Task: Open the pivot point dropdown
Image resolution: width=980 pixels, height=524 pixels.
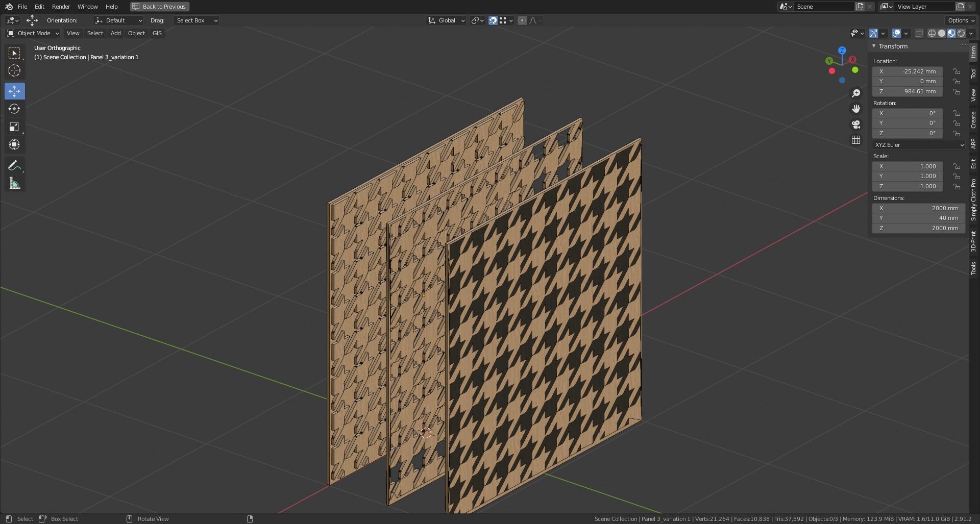Action: point(478,20)
